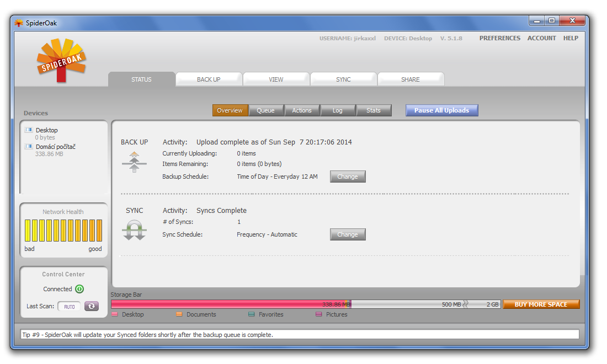Click the SpiderOak logo

61,60
